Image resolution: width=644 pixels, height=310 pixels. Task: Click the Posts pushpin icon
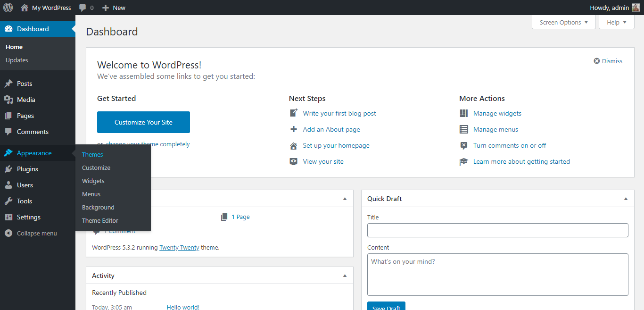tap(8, 84)
